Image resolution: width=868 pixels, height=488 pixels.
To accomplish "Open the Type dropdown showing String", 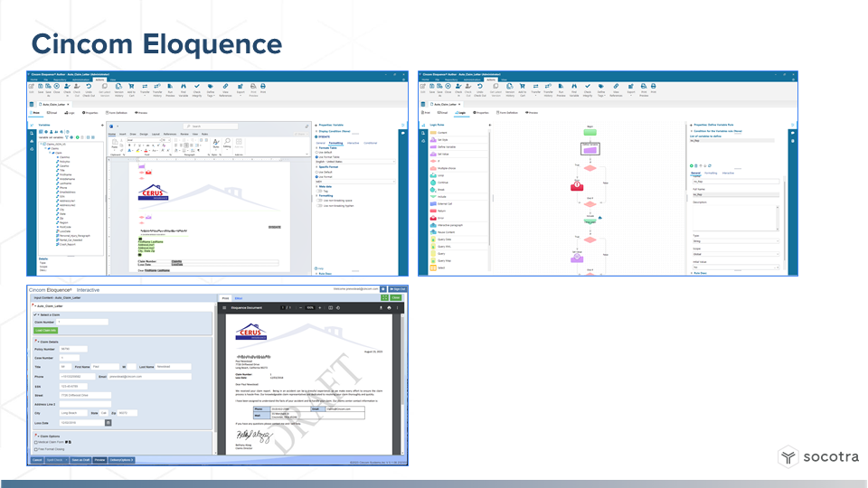I will 736,241.
